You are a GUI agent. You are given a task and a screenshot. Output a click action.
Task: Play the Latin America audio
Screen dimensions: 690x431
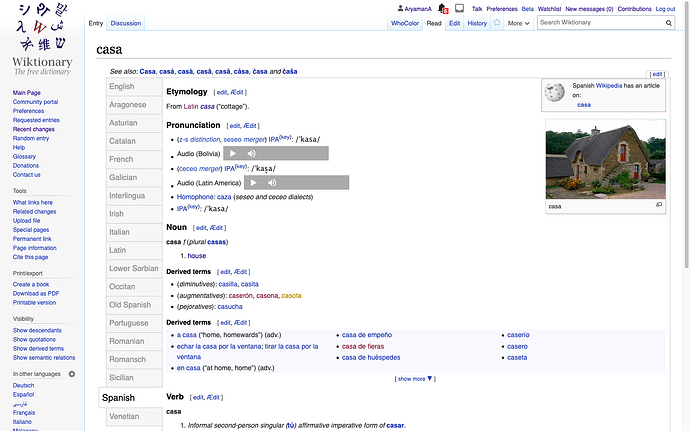(253, 183)
